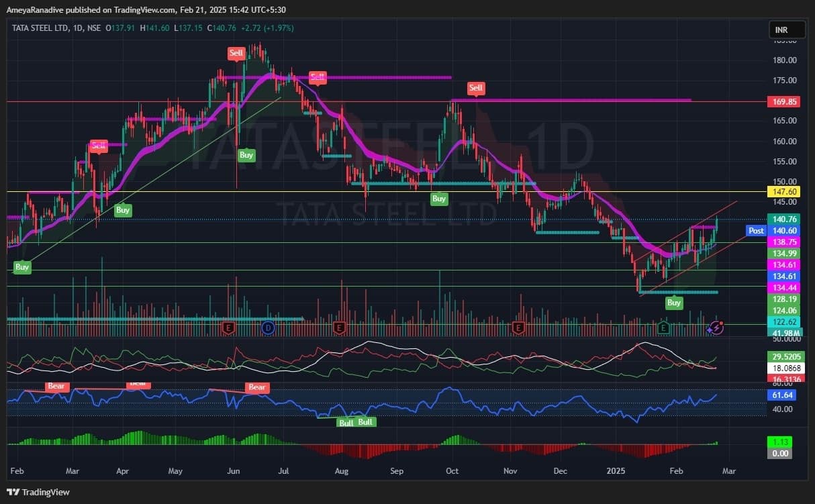The image size is (815, 504).
Task: Select the 169.85 red resistance price label
Action: (x=779, y=102)
